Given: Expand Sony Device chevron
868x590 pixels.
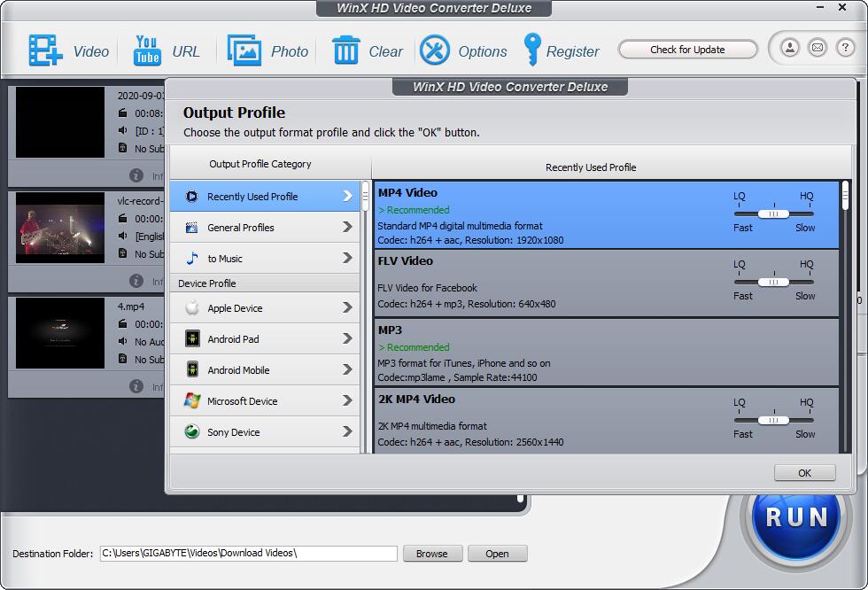Looking at the screenshot, I should (x=347, y=431).
